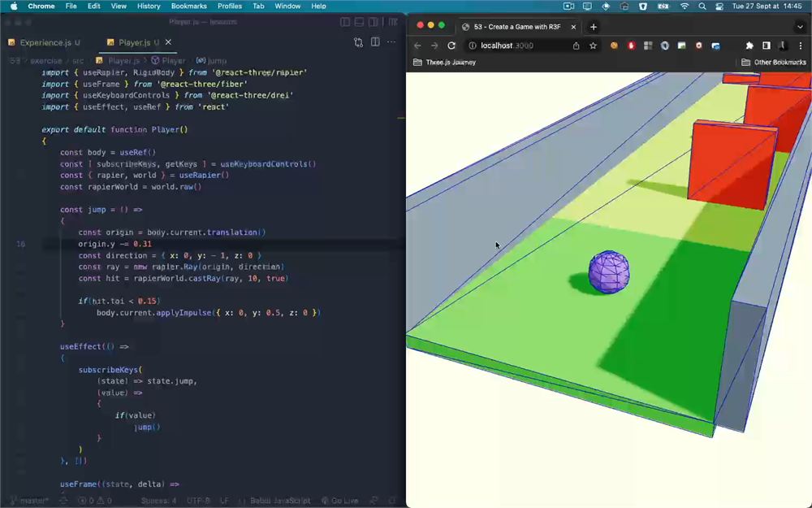The height and width of the screenshot is (508, 812).
Task: Open Three.js Journey bookmarks folder
Action: [445, 63]
